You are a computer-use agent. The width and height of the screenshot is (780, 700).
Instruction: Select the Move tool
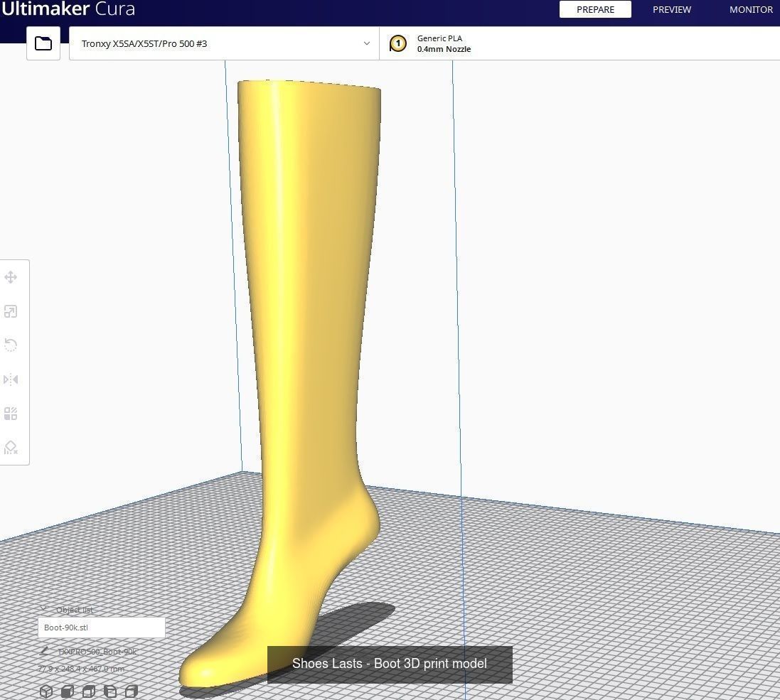[x=11, y=277]
